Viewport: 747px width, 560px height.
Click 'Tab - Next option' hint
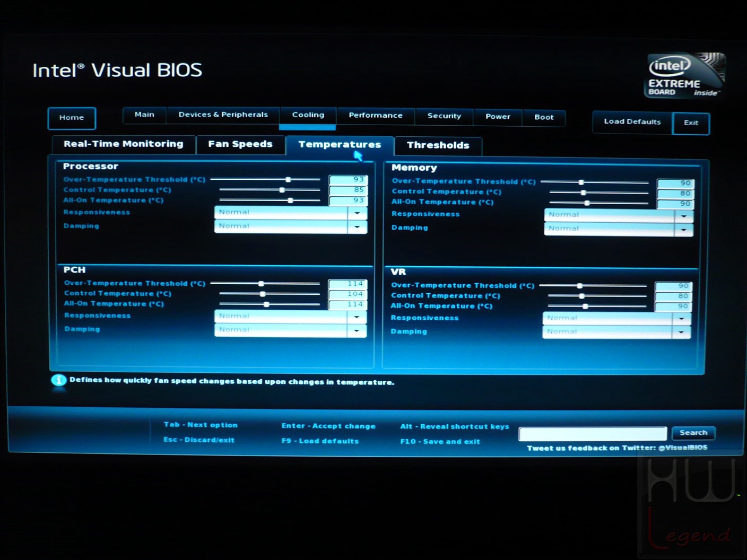click(201, 425)
